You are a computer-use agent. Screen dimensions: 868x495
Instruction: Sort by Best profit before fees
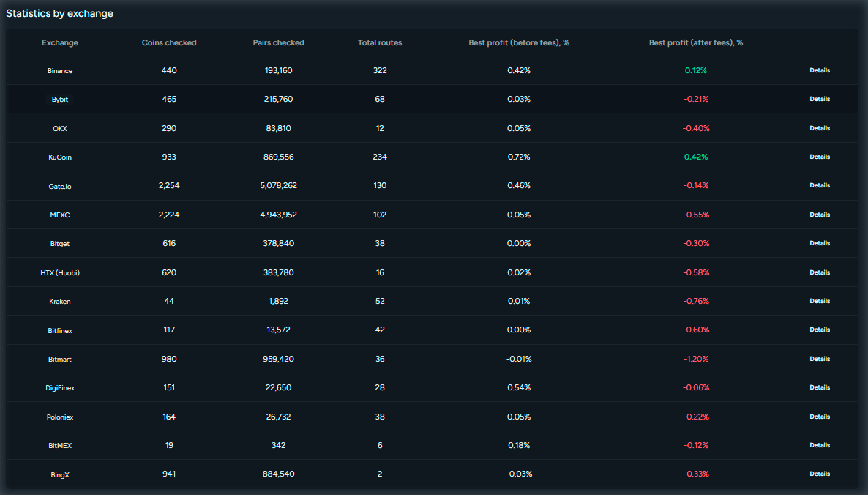click(x=519, y=42)
